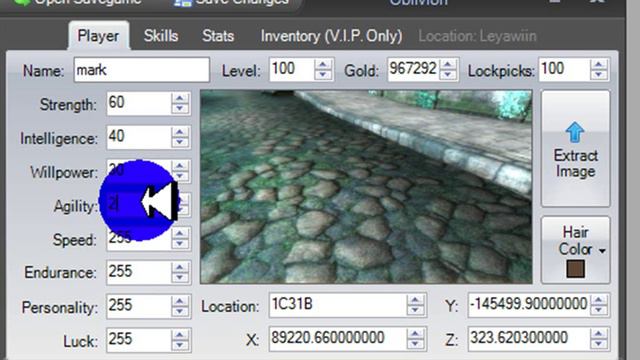Click the Intelligence value field
Image resolution: width=640 pixels, height=360 pixels.
(x=138, y=137)
